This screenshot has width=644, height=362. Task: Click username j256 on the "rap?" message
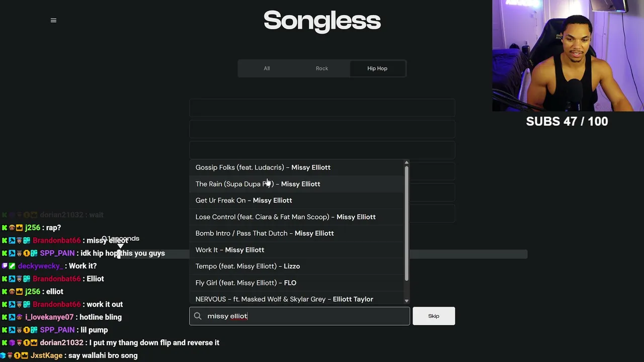(33, 228)
